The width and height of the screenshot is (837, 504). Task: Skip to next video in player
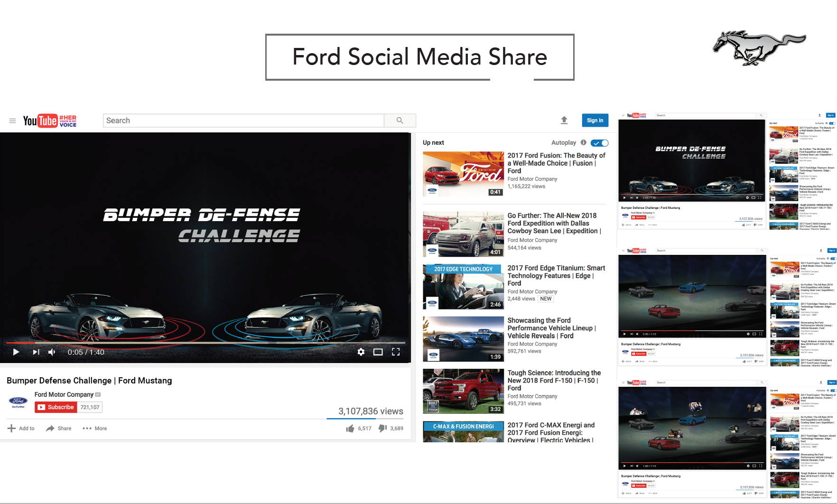click(x=36, y=352)
